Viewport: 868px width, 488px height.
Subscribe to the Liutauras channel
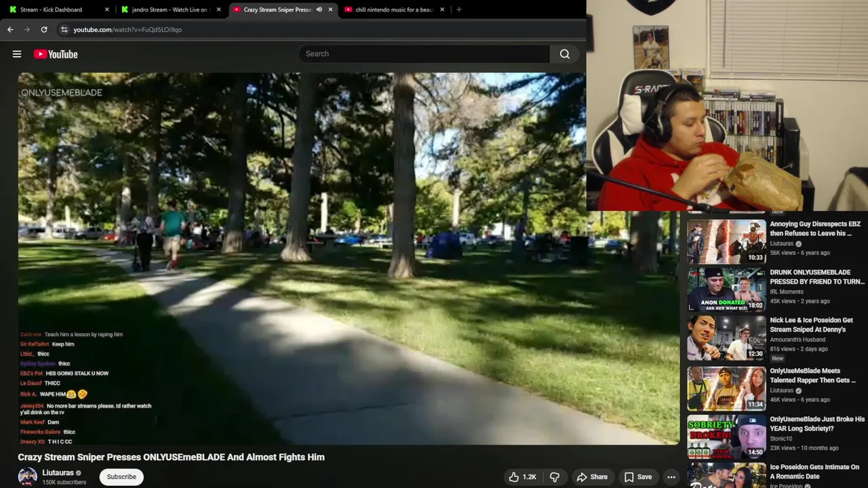click(x=121, y=476)
